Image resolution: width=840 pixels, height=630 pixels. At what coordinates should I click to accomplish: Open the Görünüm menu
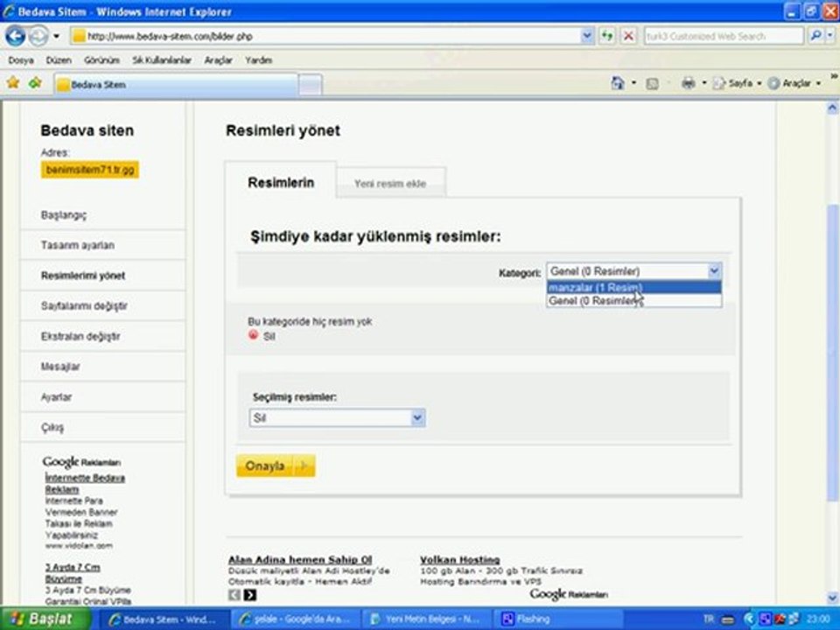pos(101,60)
